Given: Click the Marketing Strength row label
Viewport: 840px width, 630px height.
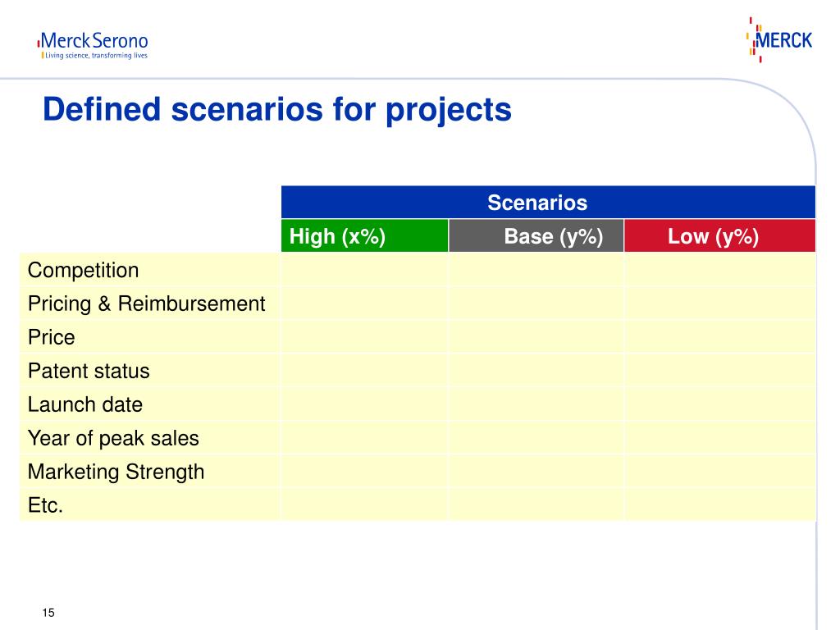Looking at the screenshot, I should (x=116, y=472).
